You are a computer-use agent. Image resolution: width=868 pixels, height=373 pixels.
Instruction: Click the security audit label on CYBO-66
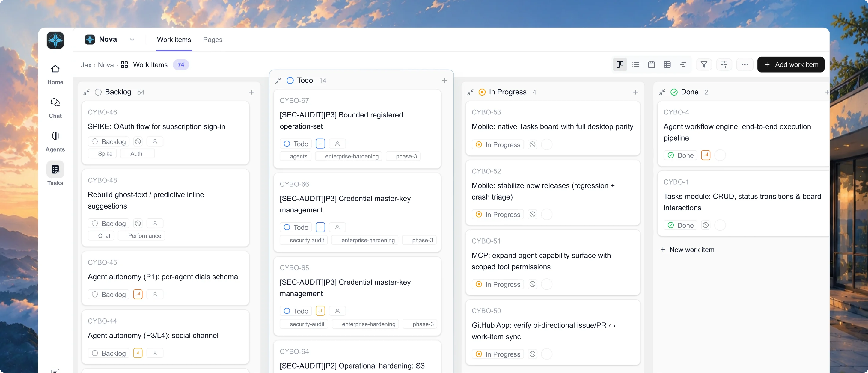point(304,240)
